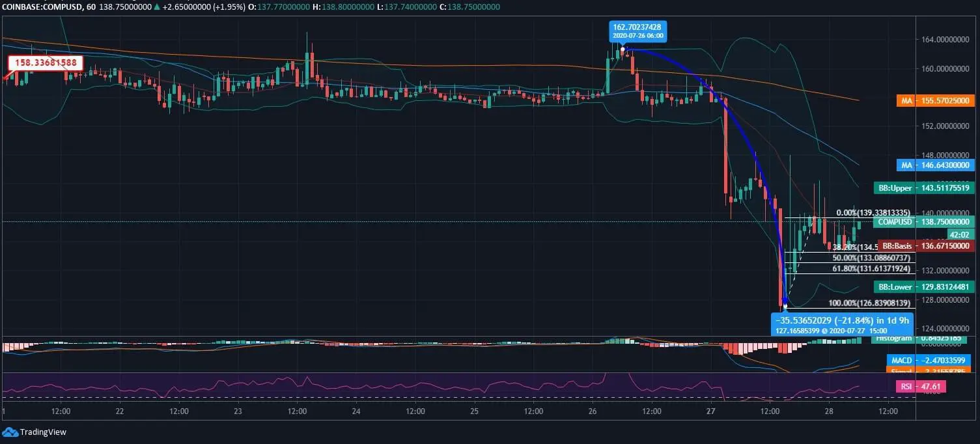The height and width of the screenshot is (444, 980).
Task: Click the TradingView logo
Action: (x=35, y=432)
